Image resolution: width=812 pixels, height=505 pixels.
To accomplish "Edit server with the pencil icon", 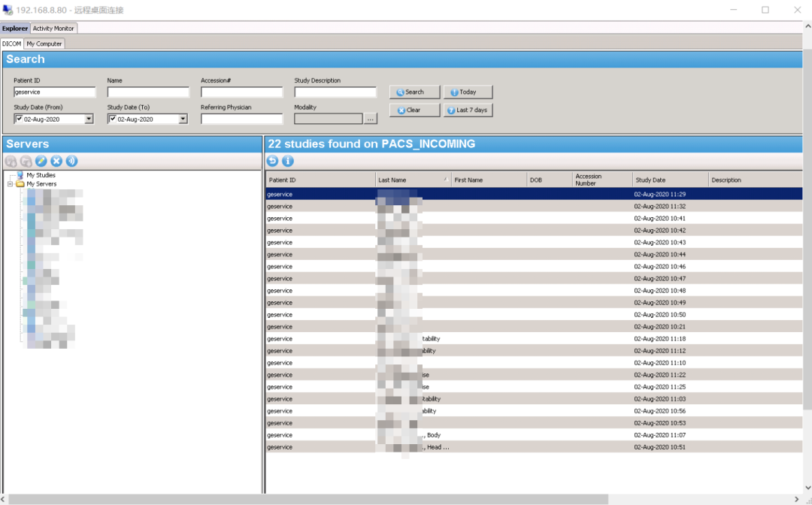I will pos(41,161).
